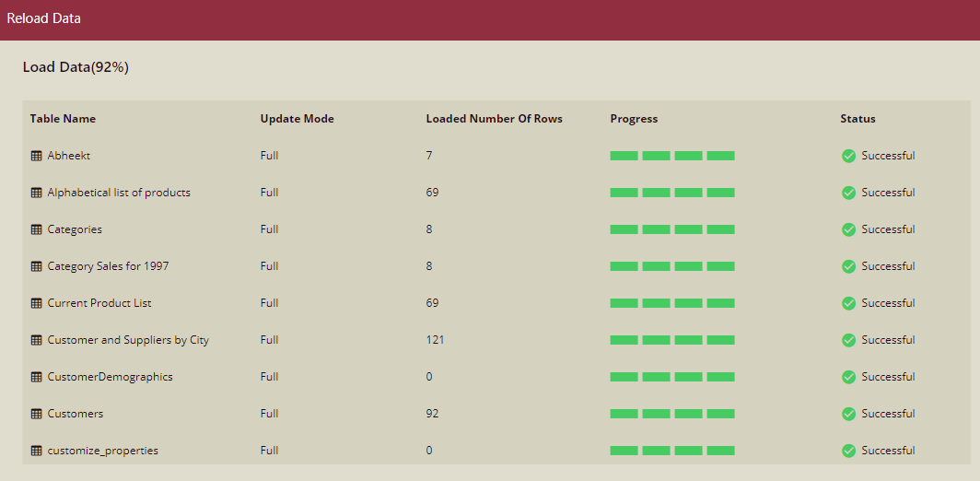Viewport: 980px width, 481px height.
Task: Click the Update Mode column header
Action: pyautogui.click(x=297, y=119)
